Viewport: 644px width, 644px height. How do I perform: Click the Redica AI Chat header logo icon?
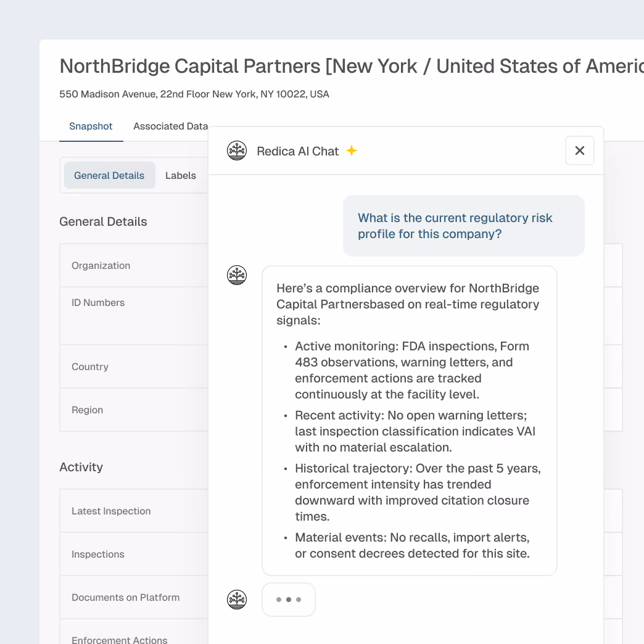point(237,150)
